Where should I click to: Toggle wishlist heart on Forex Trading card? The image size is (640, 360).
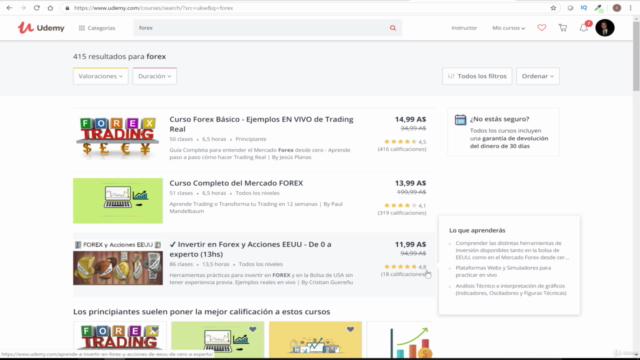pyautogui.click(x=155, y=329)
